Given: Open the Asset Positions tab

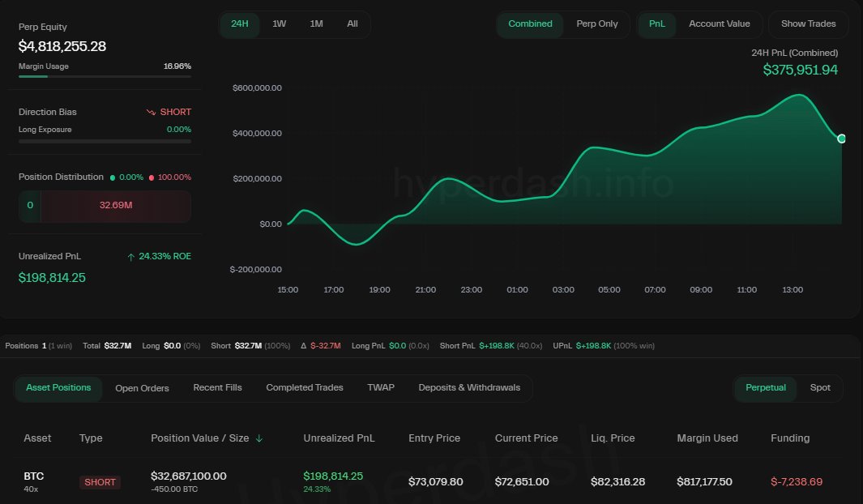Looking at the screenshot, I should 58,387.
